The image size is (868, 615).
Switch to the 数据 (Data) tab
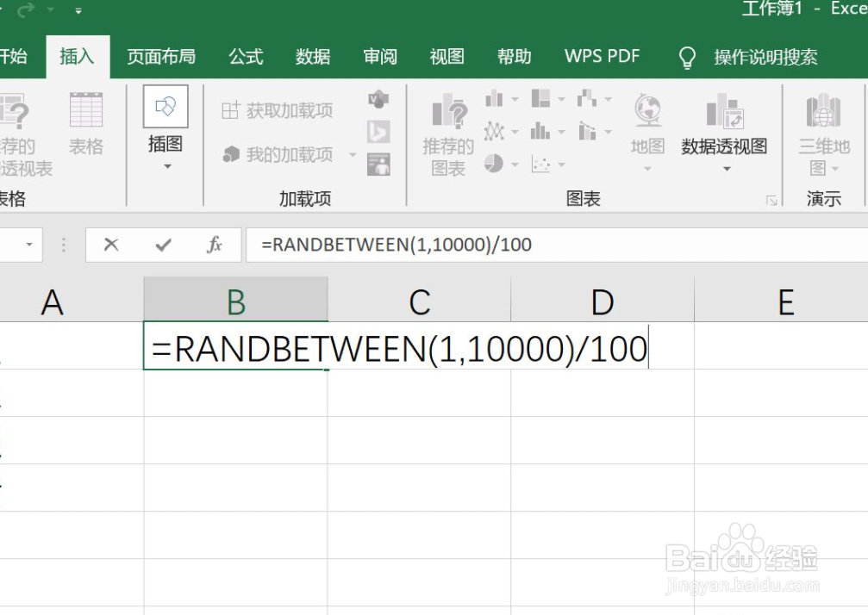(x=312, y=56)
